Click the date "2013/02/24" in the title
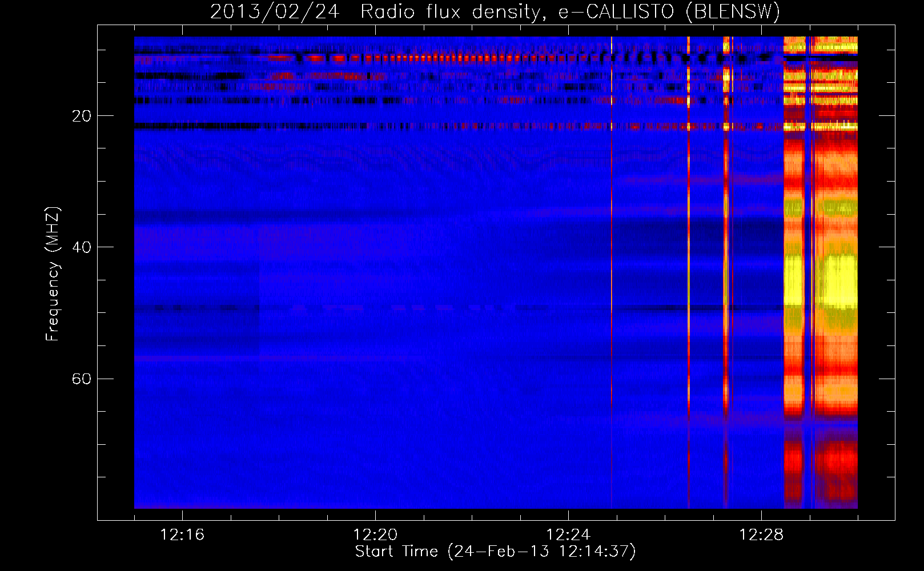 [x=275, y=11]
